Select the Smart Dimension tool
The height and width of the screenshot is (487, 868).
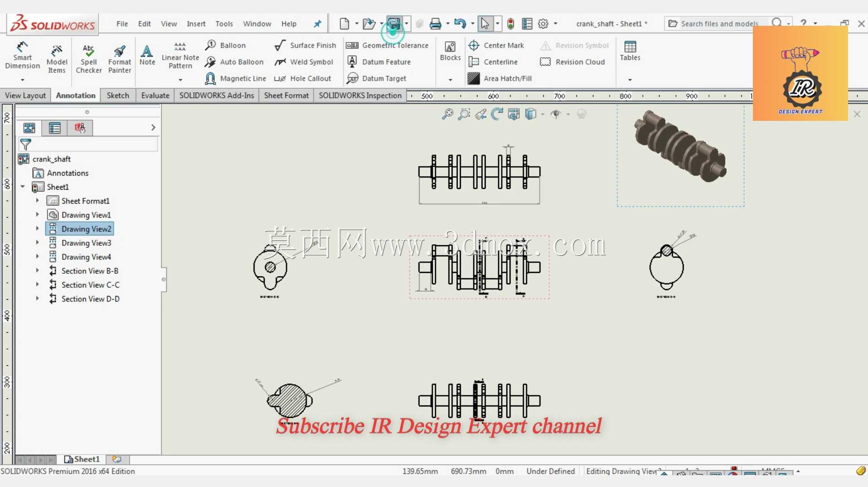(x=22, y=56)
